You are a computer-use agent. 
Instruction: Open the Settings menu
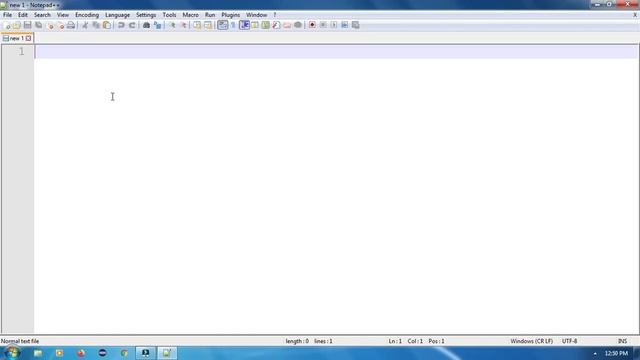146,15
